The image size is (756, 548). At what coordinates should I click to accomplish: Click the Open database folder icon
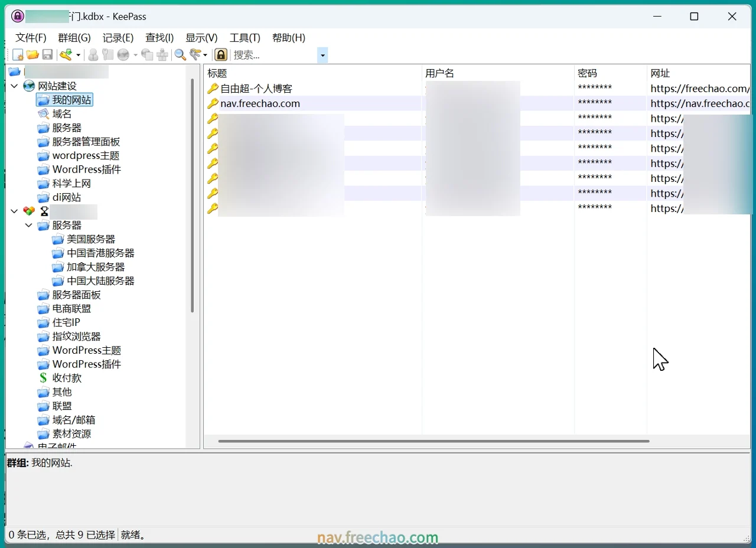click(x=32, y=55)
